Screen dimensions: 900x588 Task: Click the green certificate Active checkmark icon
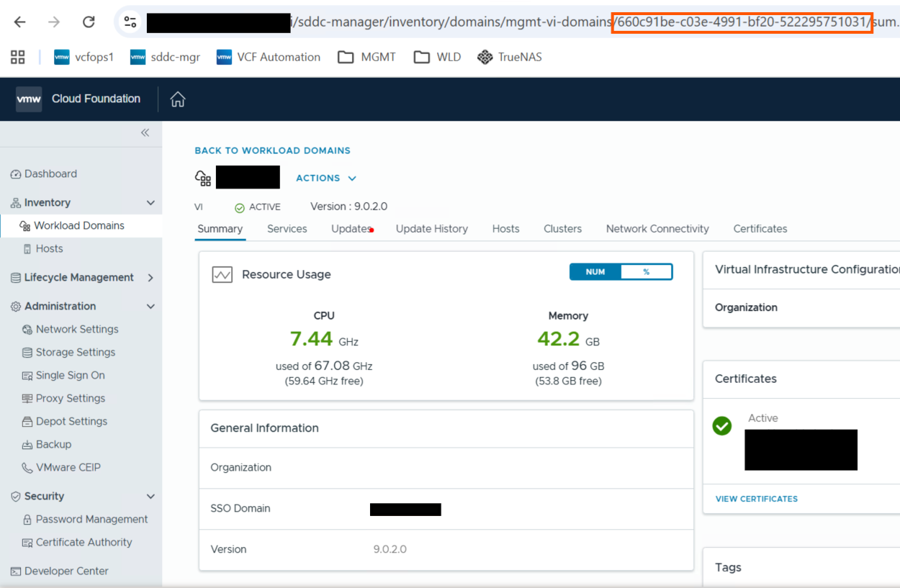(722, 426)
